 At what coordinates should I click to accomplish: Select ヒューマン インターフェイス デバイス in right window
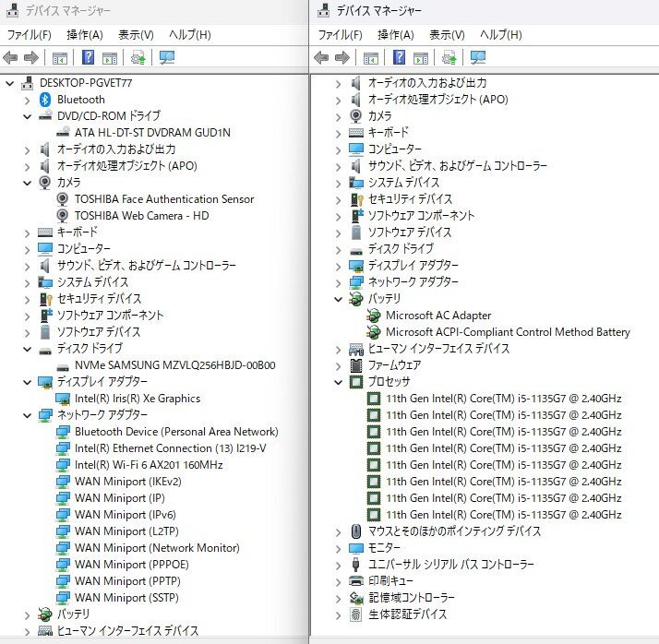[x=438, y=349]
